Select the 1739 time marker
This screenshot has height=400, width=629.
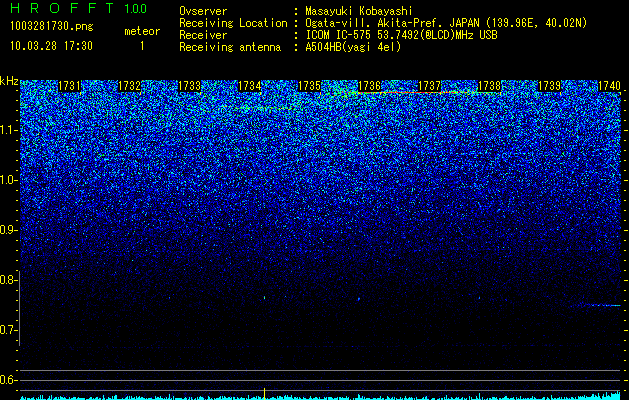[550, 86]
